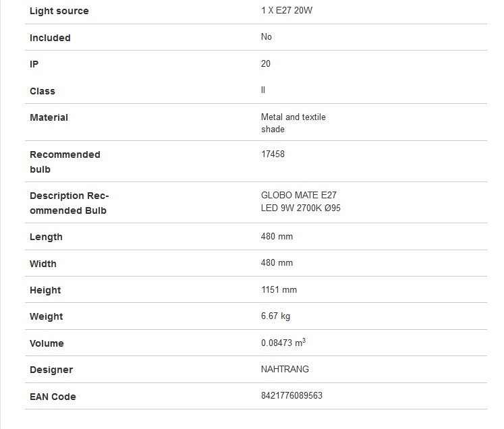Select the Volume value 0.08473 m³
The width and height of the screenshot is (504, 429).
[x=283, y=343]
